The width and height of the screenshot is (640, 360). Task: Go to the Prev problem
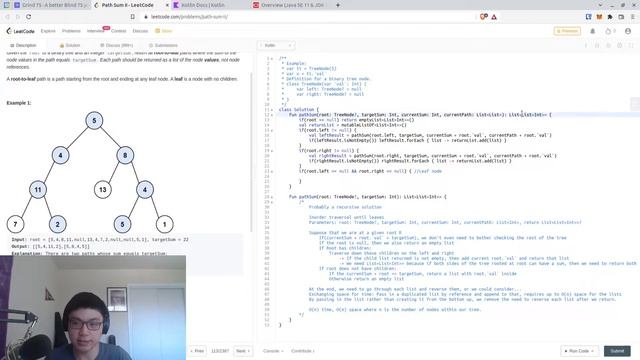(x=197, y=351)
